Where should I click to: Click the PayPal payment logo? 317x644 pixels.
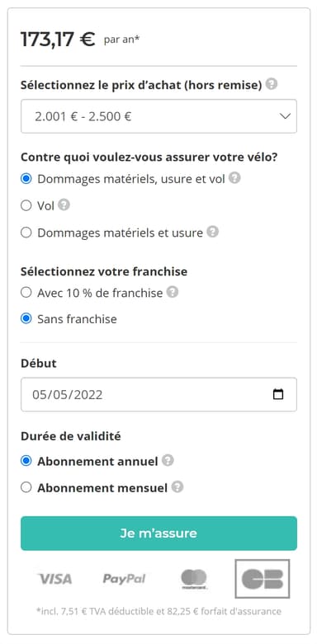pyautogui.click(x=124, y=579)
